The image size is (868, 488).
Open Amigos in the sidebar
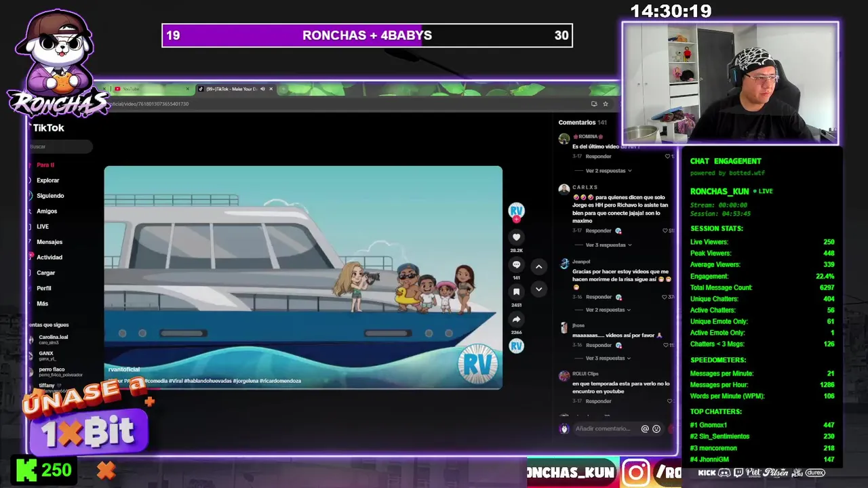point(46,211)
